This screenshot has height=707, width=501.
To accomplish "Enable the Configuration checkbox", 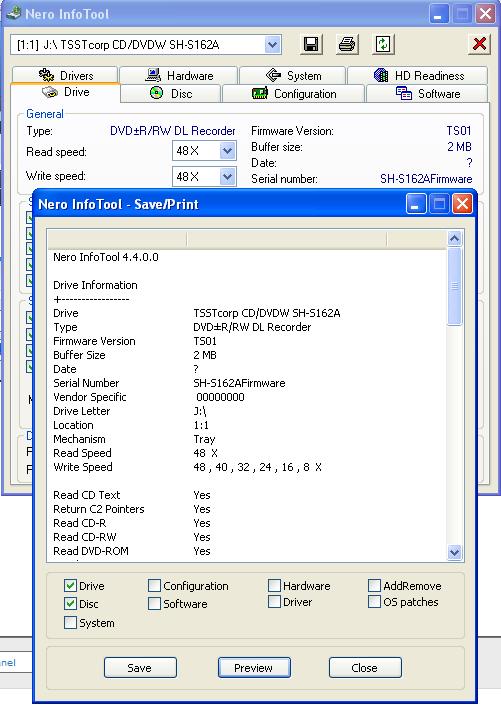I will point(154,586).
